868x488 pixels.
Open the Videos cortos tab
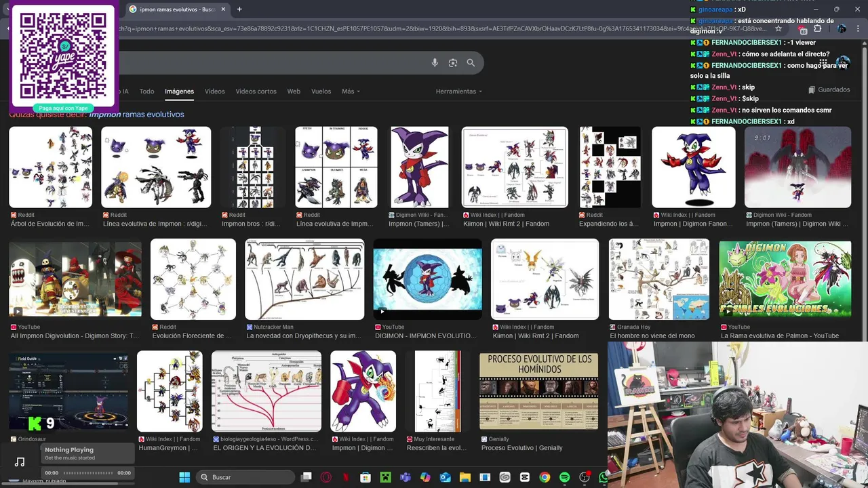pos(256,91)
